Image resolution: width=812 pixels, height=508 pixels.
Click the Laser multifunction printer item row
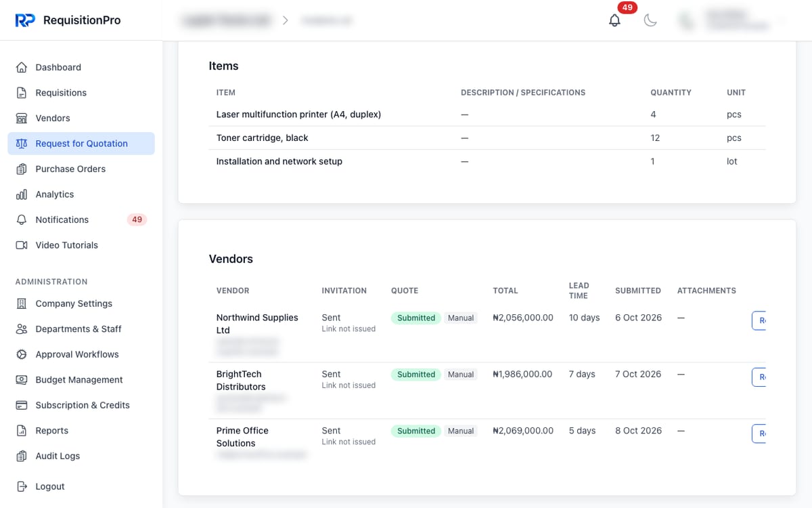[487, 114]
